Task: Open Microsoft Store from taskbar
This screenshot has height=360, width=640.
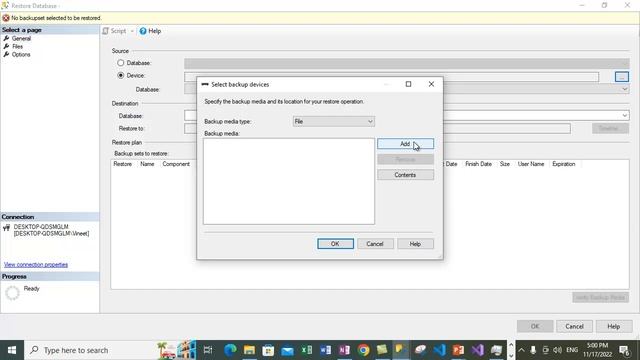Action: [268, 350]
